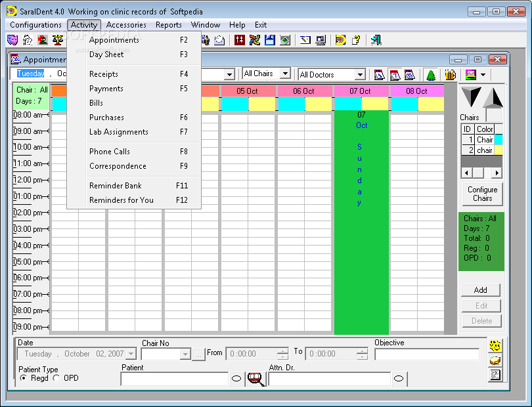Click the 06 Oct day column header
This screenshot has width=532, height=407.
click(x=304, y=91)
